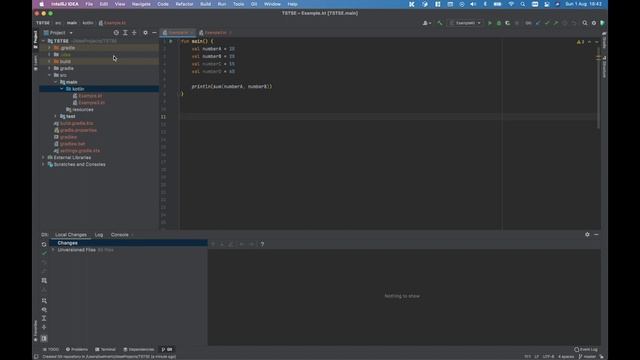The height and width of the screenshot is (360, 640).
Task: Switch to the Log tab in Git panel
Action: pyautogui.click(x=99, y=235)
